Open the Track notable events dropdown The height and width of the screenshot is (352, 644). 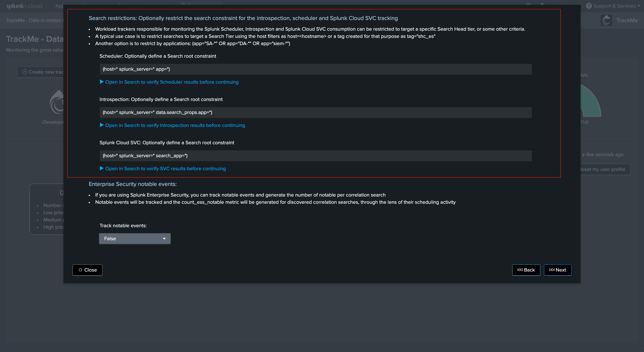[x=135, y=239]
